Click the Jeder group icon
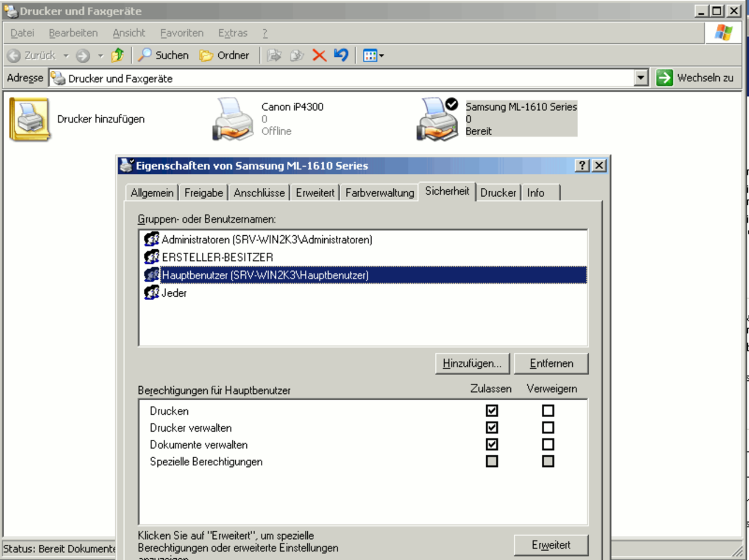This screenshot has width=749, height=560. 152,292
